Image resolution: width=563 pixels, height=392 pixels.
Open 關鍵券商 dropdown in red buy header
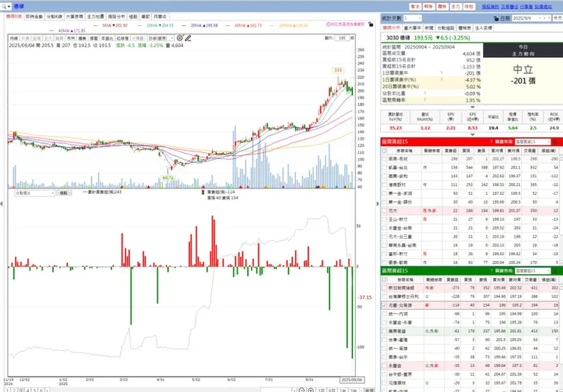(x=533, y=142)
